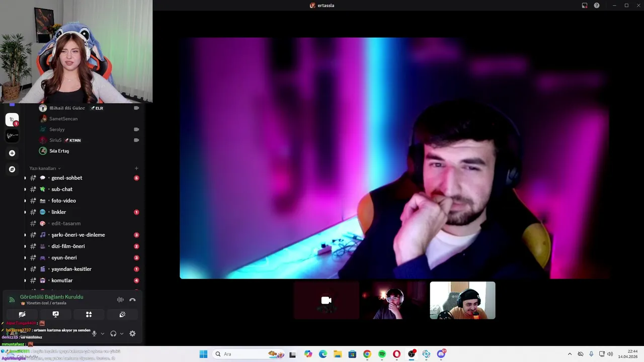Select the glasses participant video thumbnail
Viewport: 644px width, 362px height.
pyautogui.click(x=394, y=300)
